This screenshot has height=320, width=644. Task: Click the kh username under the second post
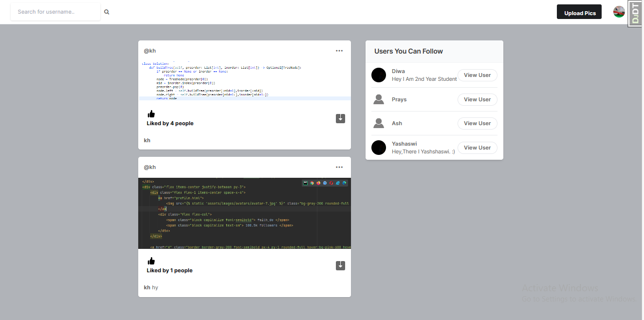coord(146,287)
